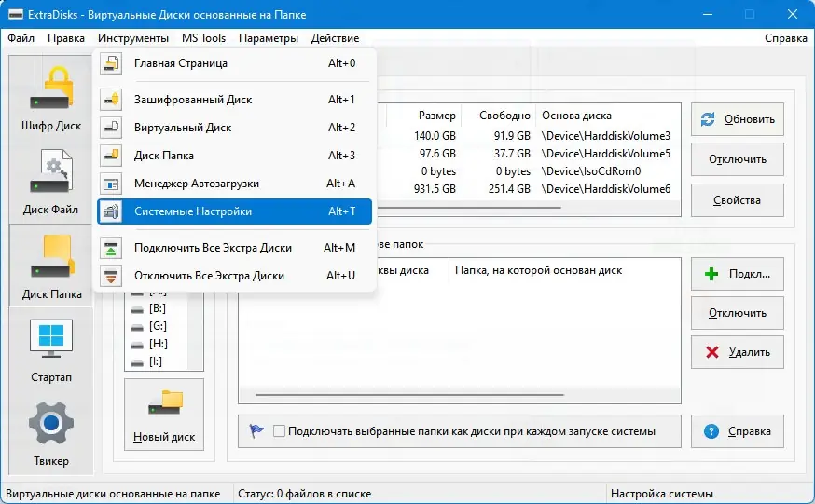Enable mounting selected folders at system startup
The width and height of the screenshot is (815, 504).
tap(279, 431)
